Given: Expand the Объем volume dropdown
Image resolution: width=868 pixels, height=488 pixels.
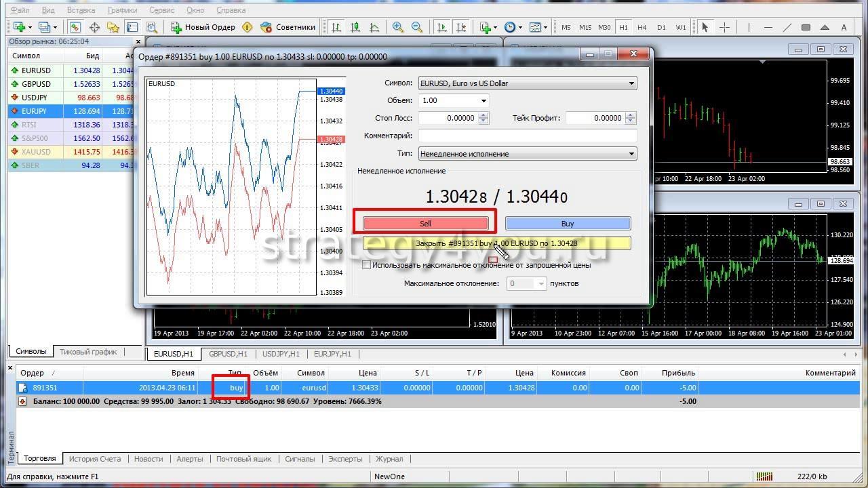Looking at the screenshot, I should [x=483, y=101].
